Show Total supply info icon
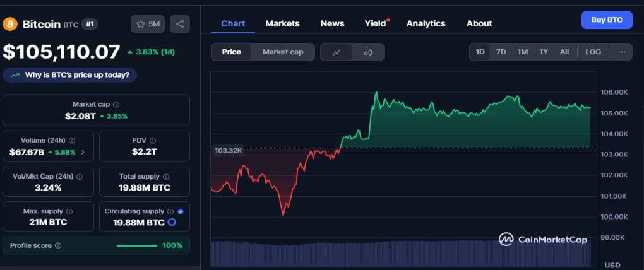The width and height of the screenshot is (644, 270). pos(166,177)
